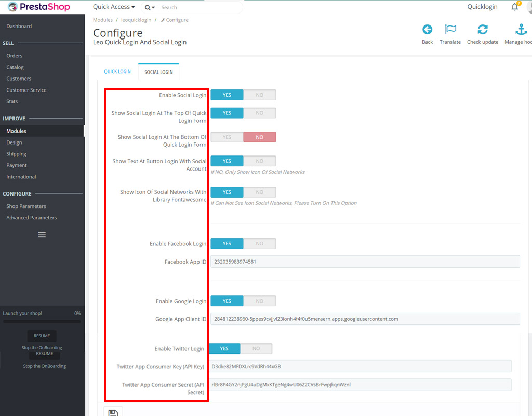Open Shop Parameters in the sidebar

26,206
